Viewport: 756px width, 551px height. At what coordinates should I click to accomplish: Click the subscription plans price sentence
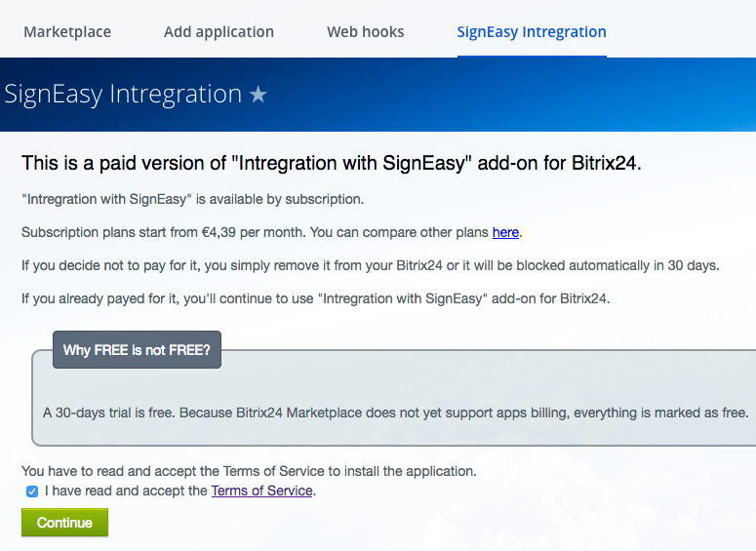point(272,232)
